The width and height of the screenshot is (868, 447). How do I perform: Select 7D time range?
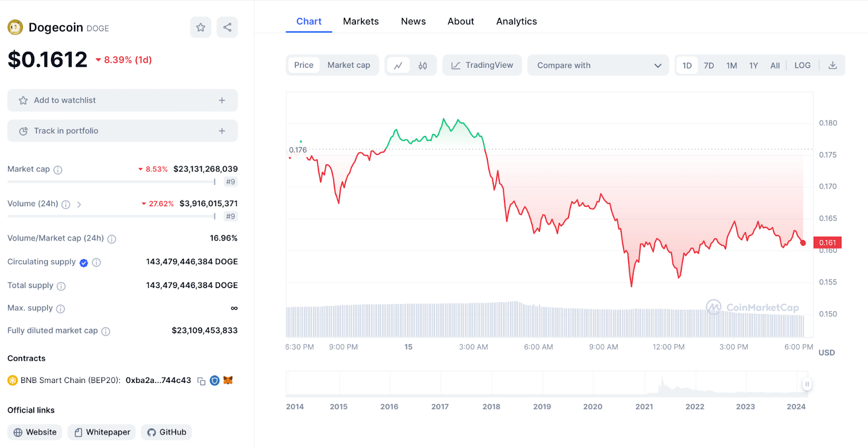coord(709,66)
